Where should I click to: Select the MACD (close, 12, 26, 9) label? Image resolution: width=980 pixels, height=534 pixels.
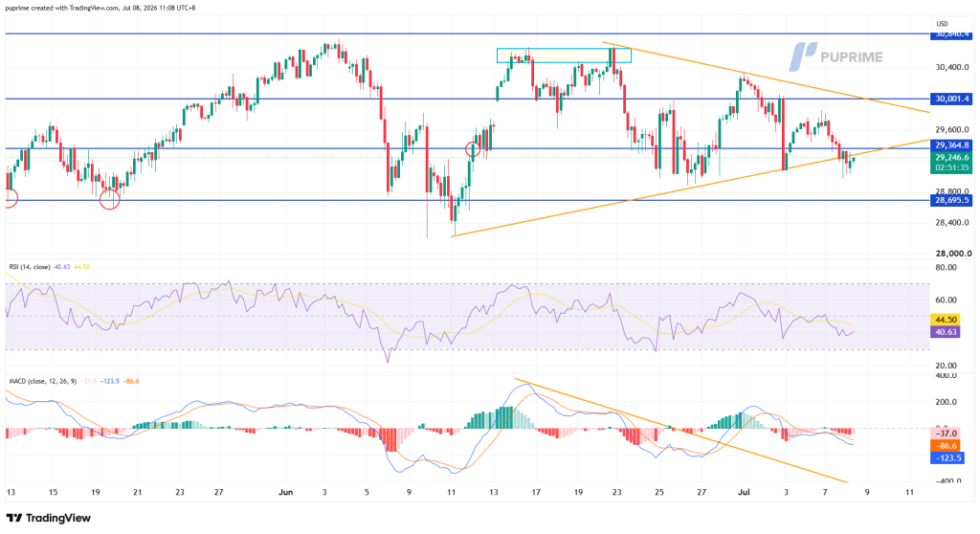42,381
